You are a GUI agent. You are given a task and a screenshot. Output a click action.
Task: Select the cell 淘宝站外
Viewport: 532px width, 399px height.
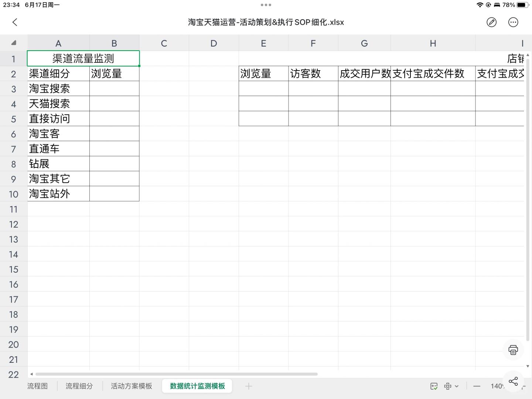tap(58, 194)
